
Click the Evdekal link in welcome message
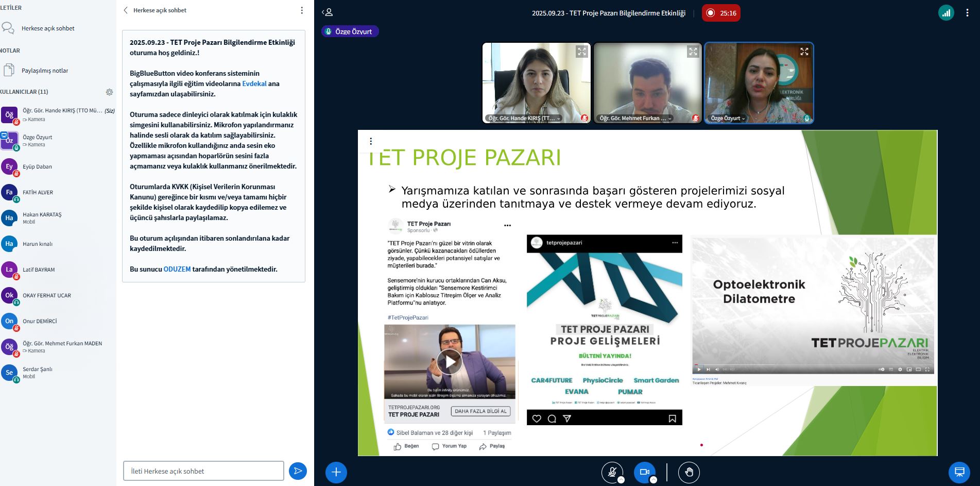tap(254, 83)
